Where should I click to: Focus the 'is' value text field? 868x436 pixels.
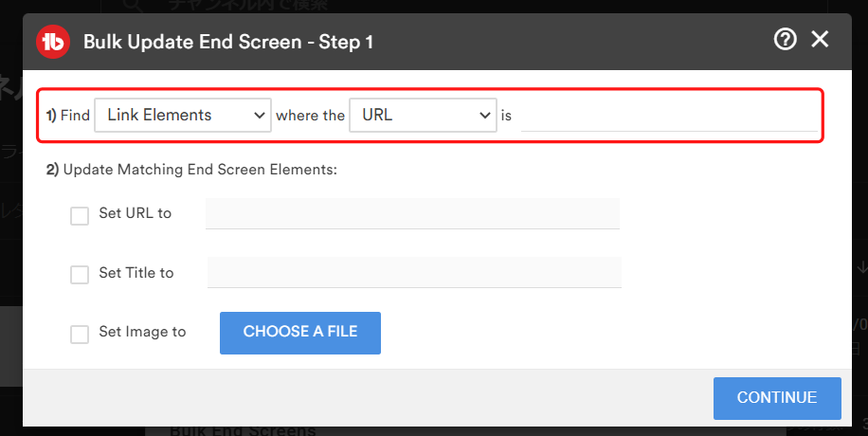[x=669, y=117]
